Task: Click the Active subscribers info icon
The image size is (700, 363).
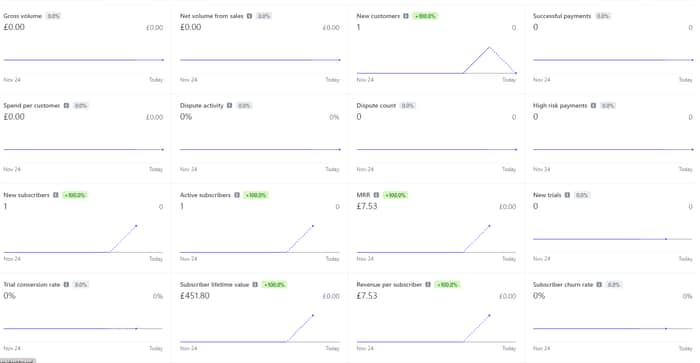Action: [237, 195]
